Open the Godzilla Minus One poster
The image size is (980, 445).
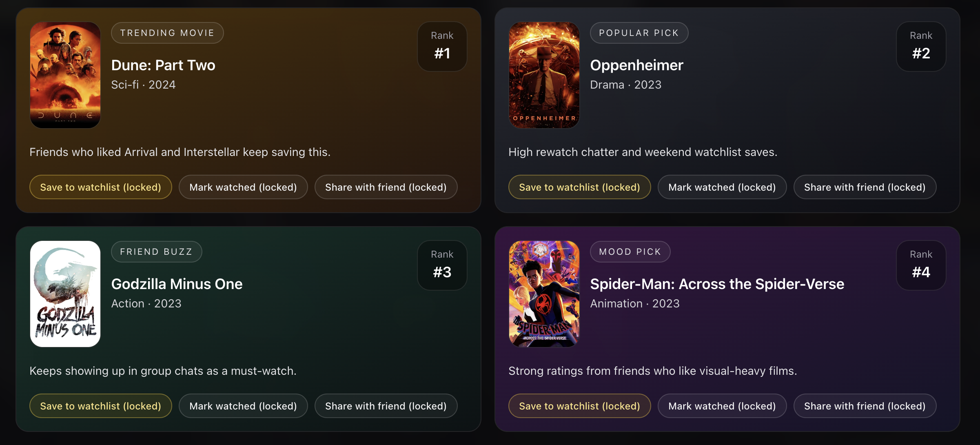(x=65, y=292)
